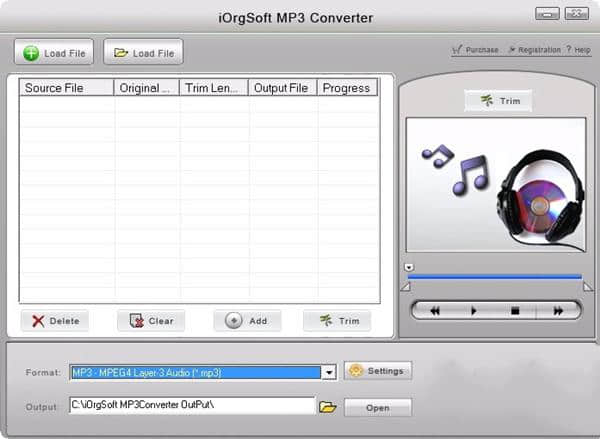Click the folder Load File button

click(x=143, y=52)
